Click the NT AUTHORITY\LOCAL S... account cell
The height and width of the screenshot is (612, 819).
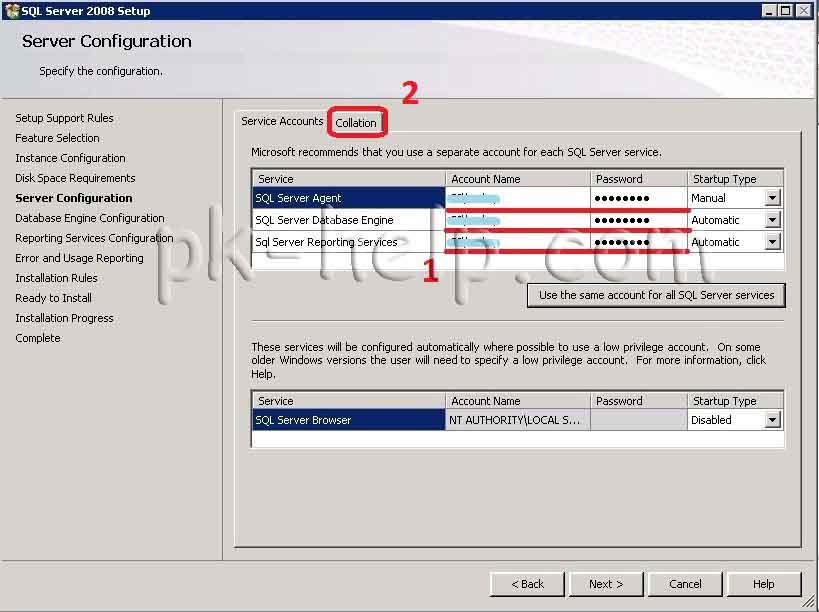pyautogui.click(x=518, y=420)
